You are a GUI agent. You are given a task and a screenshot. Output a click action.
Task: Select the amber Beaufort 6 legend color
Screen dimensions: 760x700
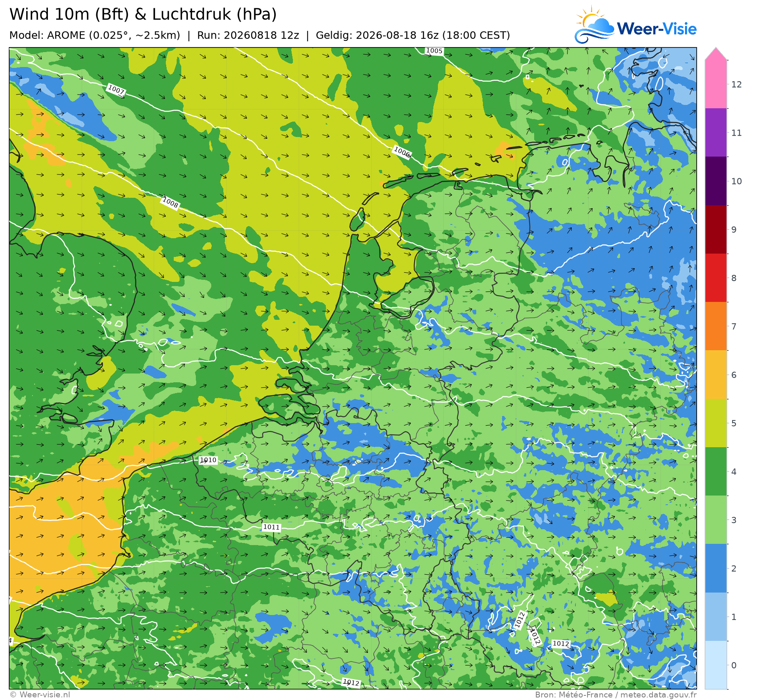pos(716,375)
